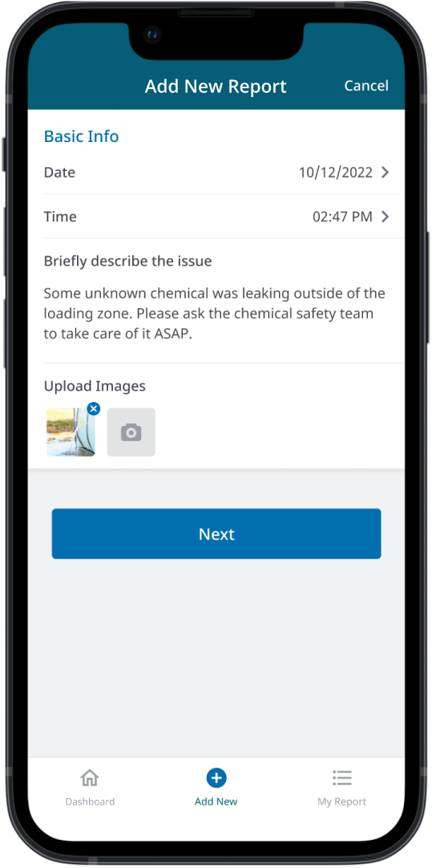
Task: Tap the Time row label
Action: pyautogui.click(x=60, y=217)
